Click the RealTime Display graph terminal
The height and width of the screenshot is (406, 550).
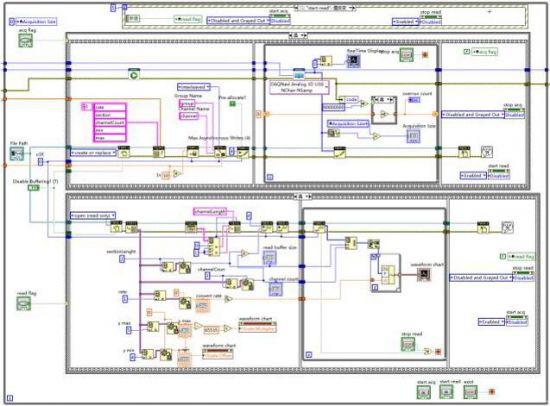pyautogui.click(x=354, y=61)
